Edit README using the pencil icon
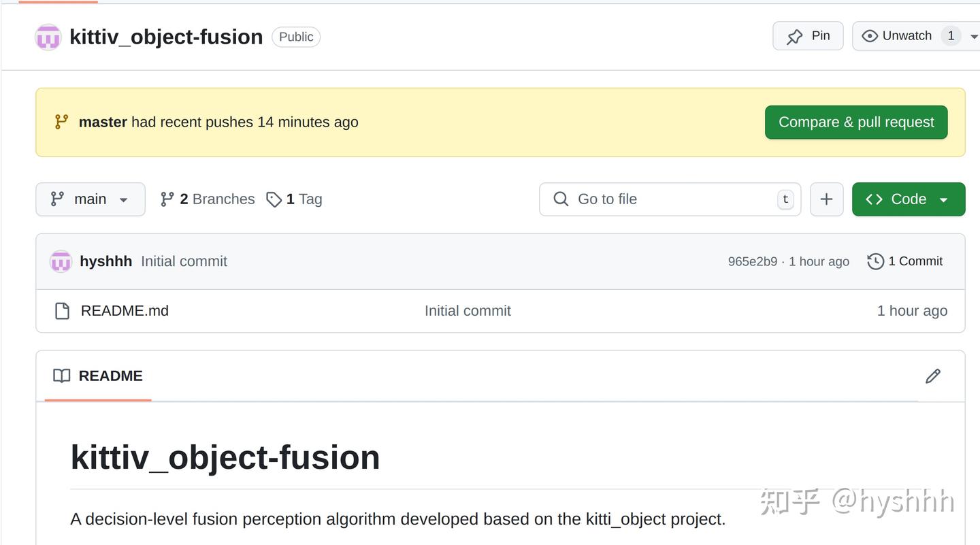980x545 pixels. pyautogui.click(x=932, y=376)
